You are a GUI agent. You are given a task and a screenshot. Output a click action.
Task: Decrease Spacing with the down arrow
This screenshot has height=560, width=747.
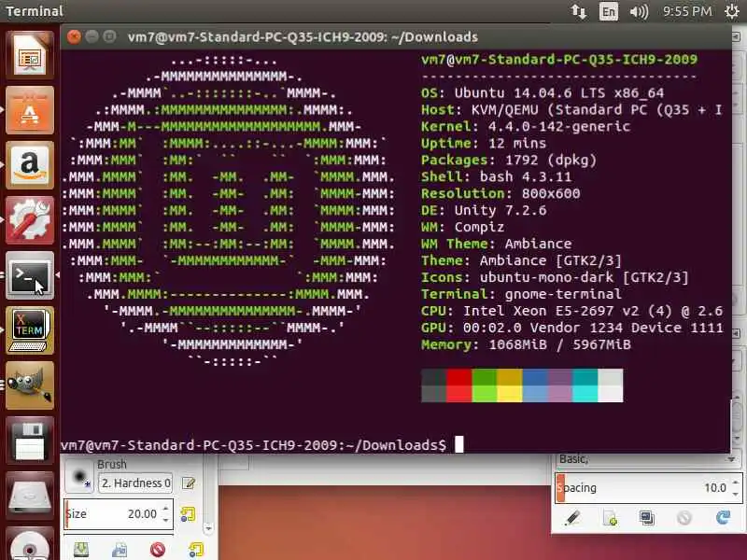736,494
